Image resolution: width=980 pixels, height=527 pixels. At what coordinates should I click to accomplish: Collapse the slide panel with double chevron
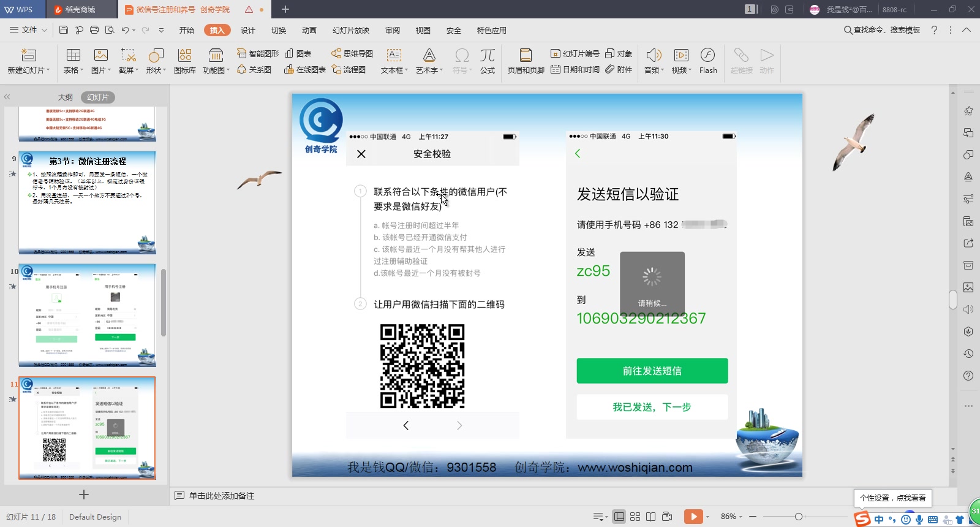[7, 97]
